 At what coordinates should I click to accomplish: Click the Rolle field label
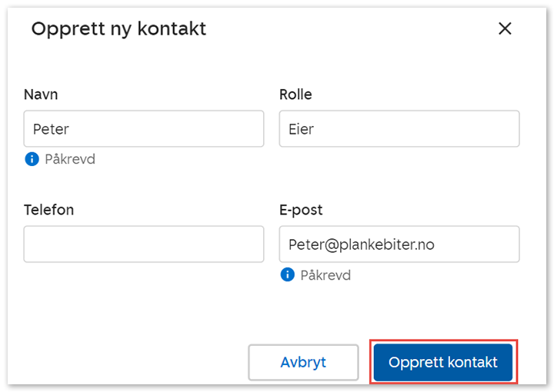pos(295,95)
